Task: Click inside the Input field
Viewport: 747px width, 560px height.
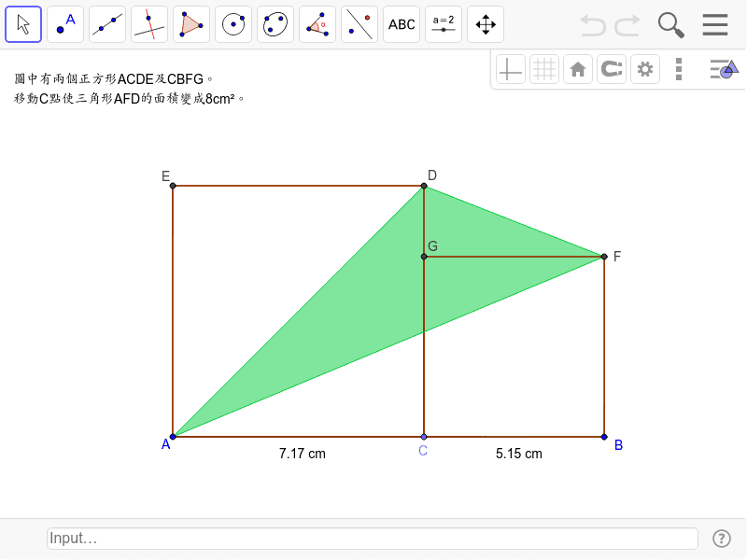Action: click(x=372, y=538)
